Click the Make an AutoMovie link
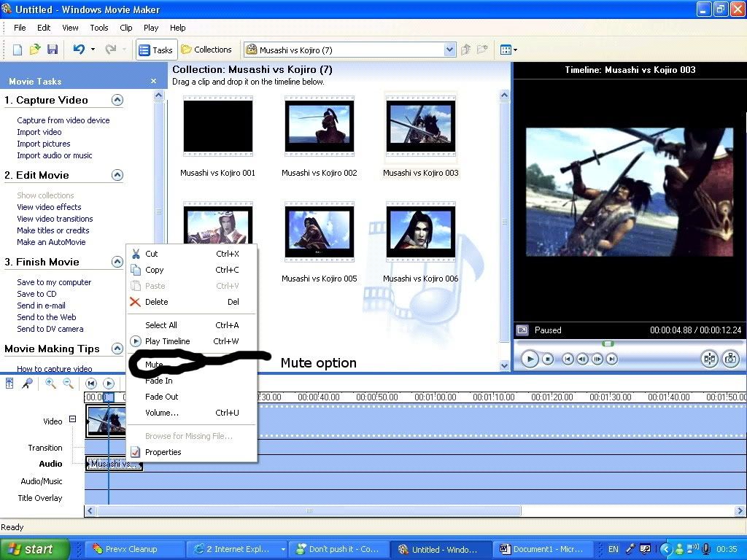The image size is (747, 560). click(x=50, y=242)
